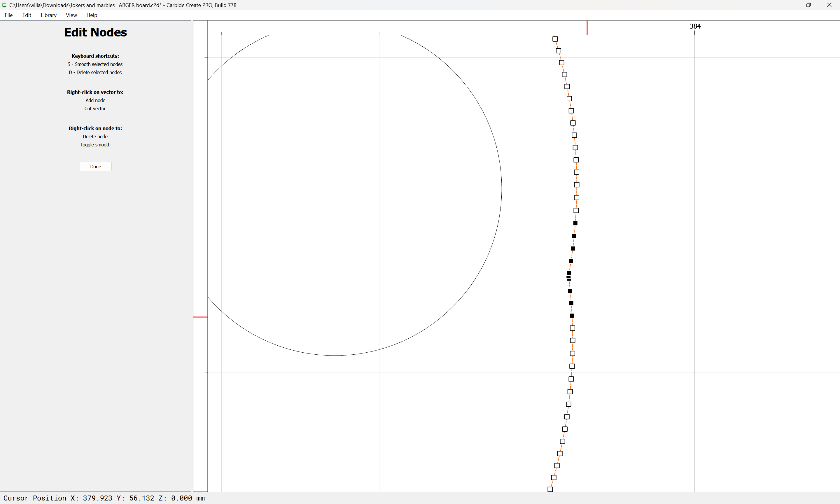Click the 'Toggle smooth' text

tap(95, 145)
